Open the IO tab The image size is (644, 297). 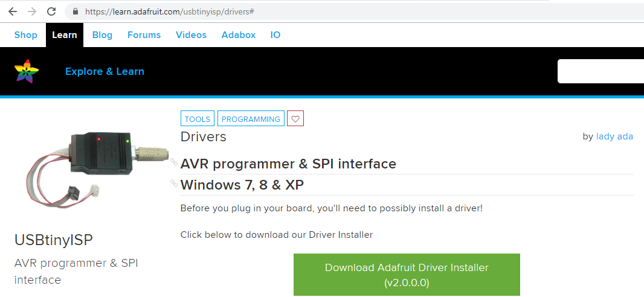[x=275, y=35]
